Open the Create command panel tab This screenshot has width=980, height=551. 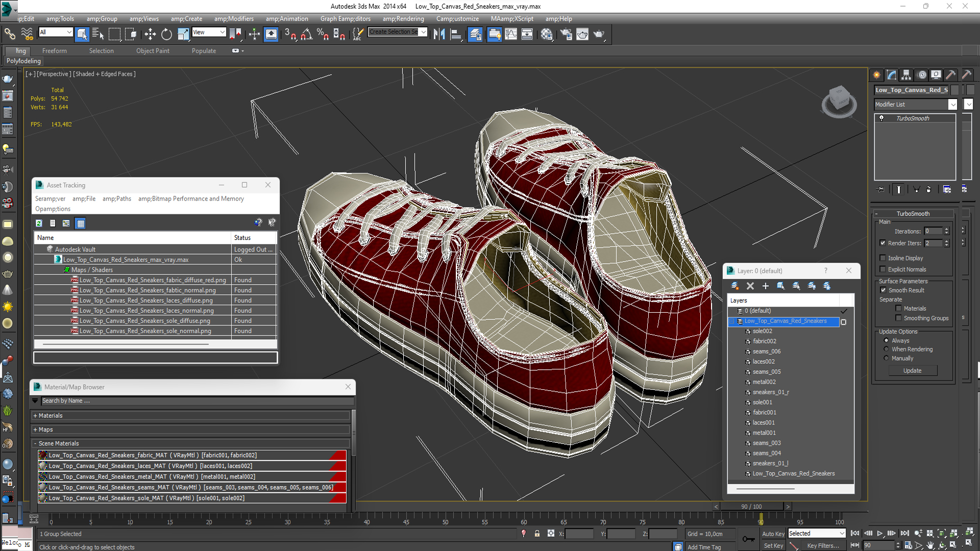pos(876,75)
